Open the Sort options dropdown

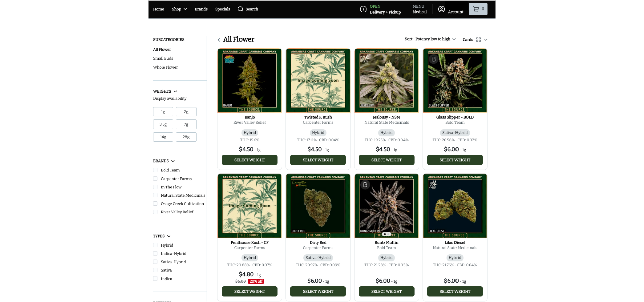435,39
